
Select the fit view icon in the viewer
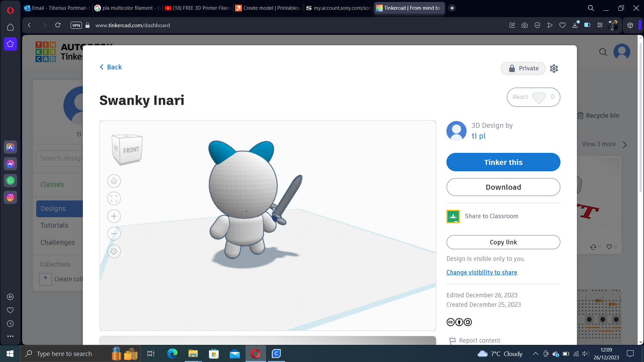(114, 198)
